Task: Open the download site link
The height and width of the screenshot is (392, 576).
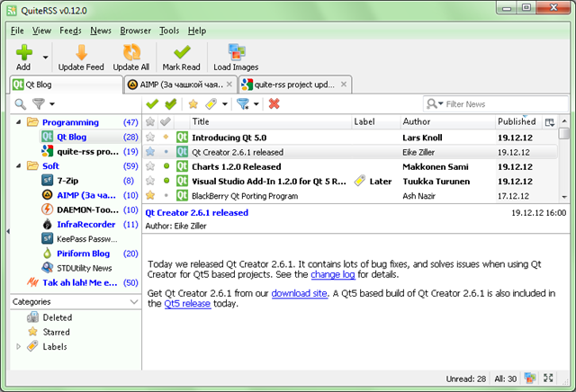Action: tap(300, 293)
